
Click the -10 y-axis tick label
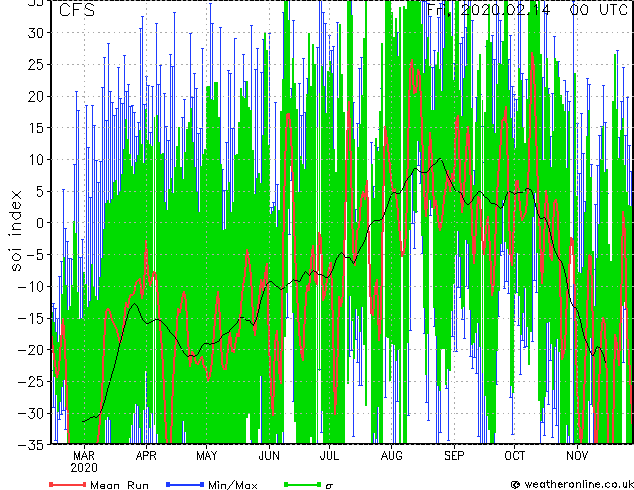point(31,287)
